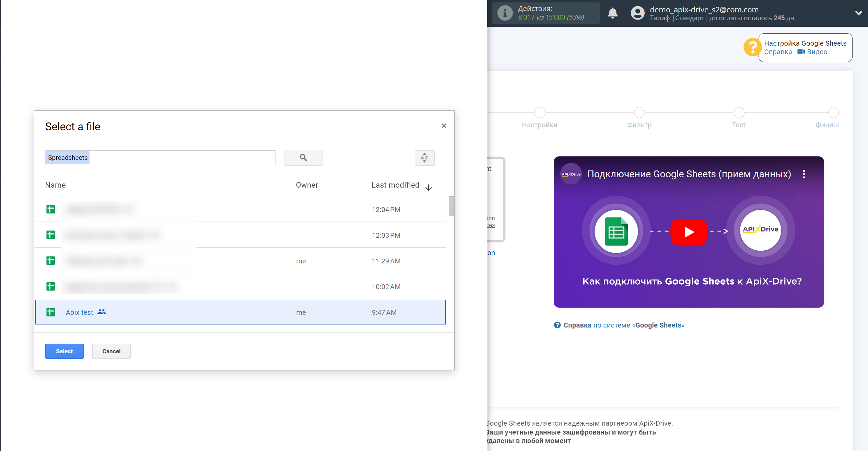Click the Spreadsheets search input field
This screenshot has width=868, height=451.
160,158
